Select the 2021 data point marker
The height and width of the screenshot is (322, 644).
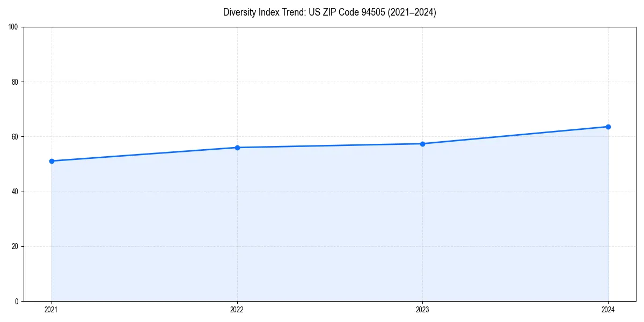coord(52,161)
